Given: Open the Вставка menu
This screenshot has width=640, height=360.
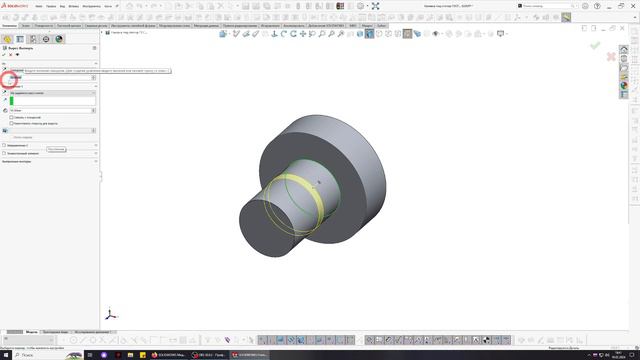Looking at the screenshot, I should coord(74,6).
